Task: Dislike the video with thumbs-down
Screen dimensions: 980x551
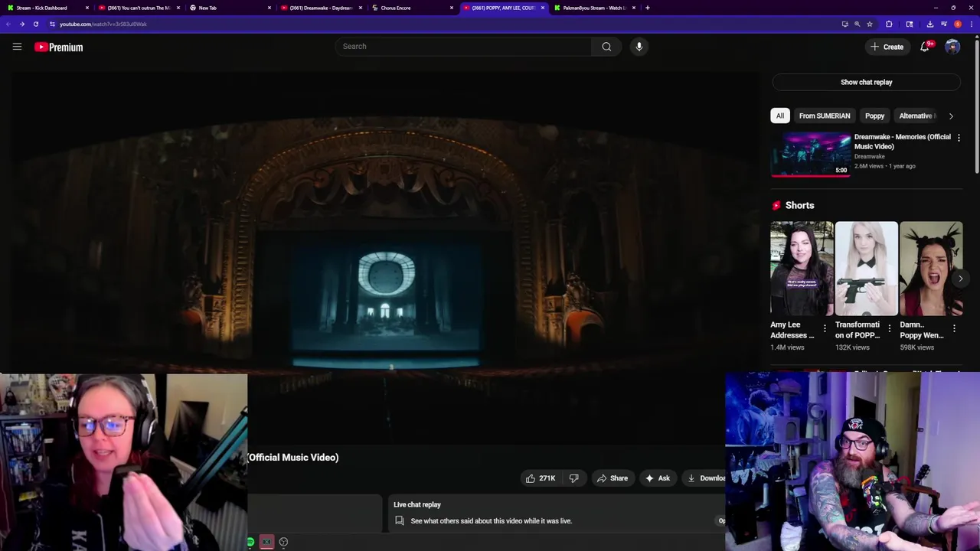Action: click(x=574, y=478)
